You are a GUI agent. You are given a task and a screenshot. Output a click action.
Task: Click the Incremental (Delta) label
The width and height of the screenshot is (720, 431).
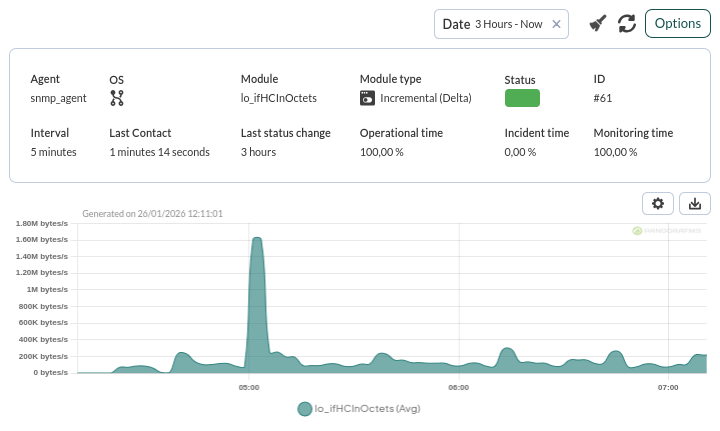tap(426, 98)
